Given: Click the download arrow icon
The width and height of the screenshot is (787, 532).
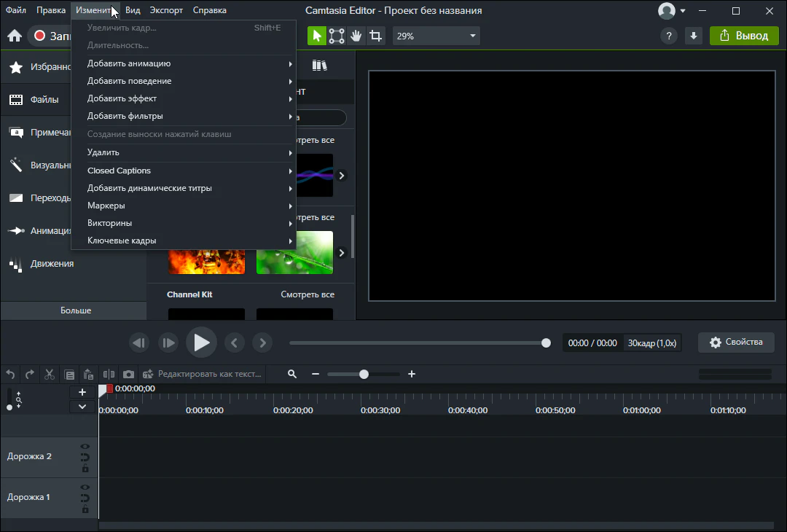Looking at the screenshot, I should tap(693, 36).
